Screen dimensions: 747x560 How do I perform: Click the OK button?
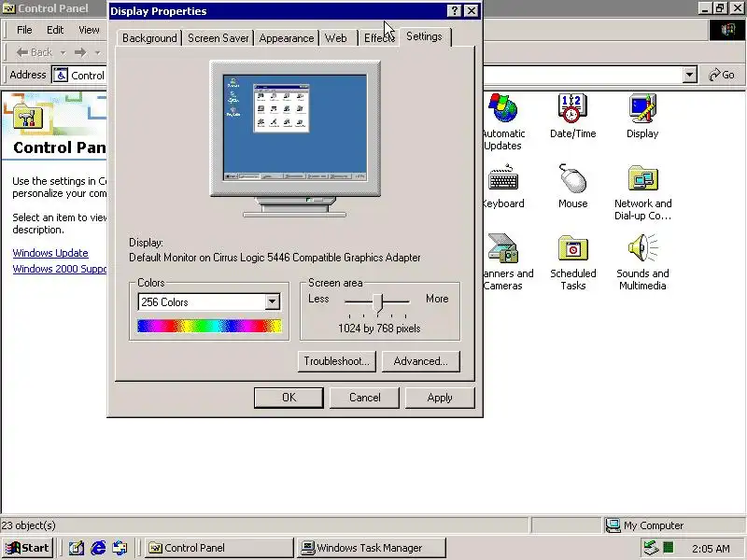coord(289,398)
